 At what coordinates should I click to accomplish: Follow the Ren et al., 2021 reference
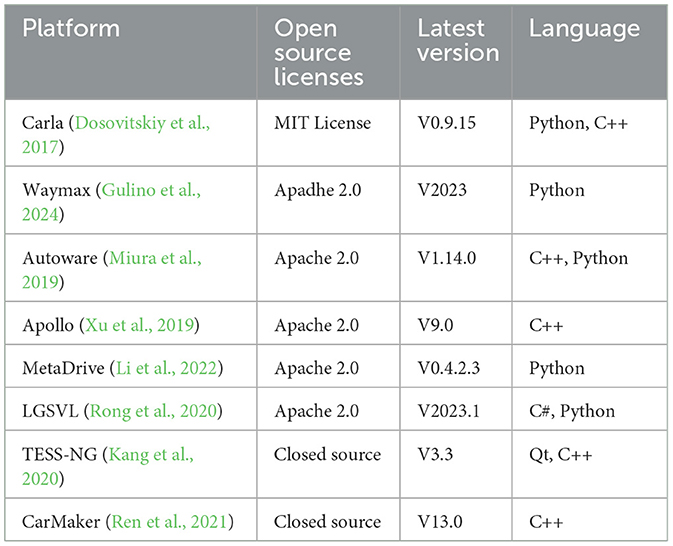point(169,522)
